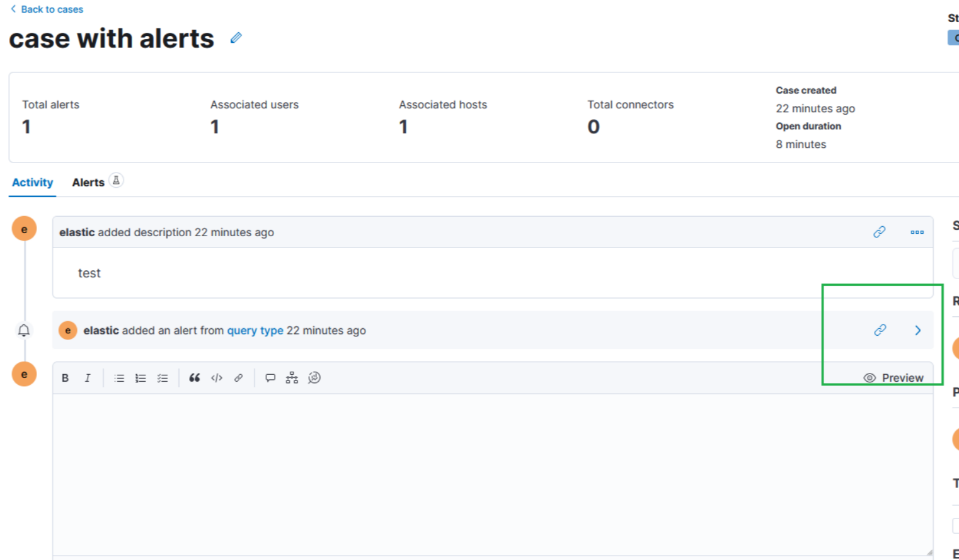Click the timeline insert icon
The width and height of the screenshot is (959, 560).
[292, 378]
